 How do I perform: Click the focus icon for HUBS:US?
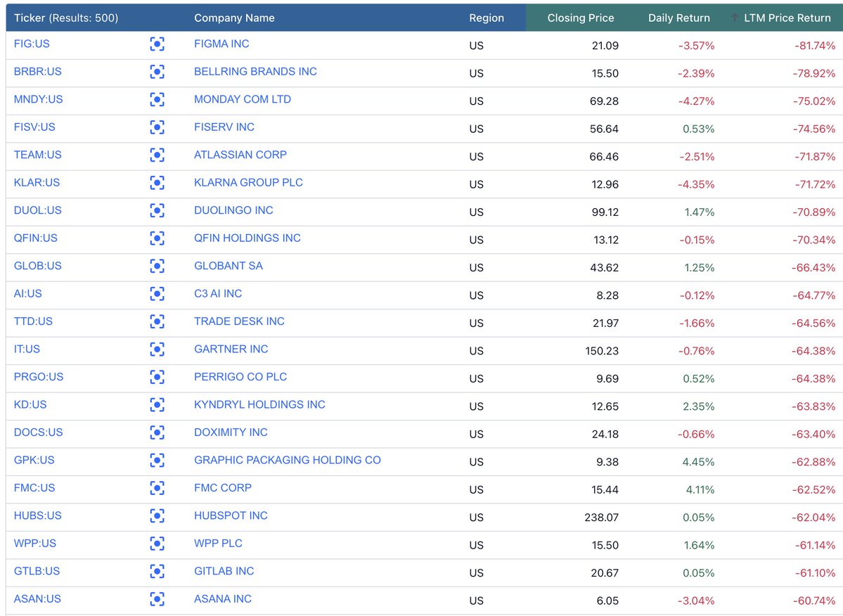pos(157,516)
